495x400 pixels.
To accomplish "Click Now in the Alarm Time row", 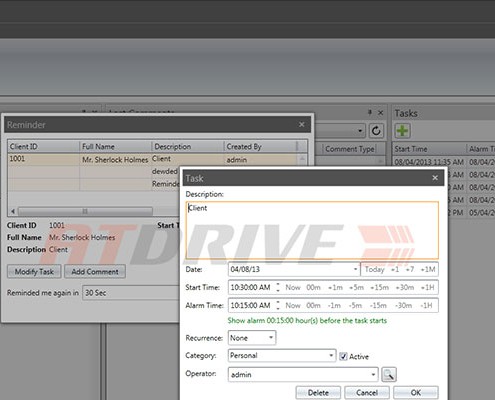I will tap(293, 305).
